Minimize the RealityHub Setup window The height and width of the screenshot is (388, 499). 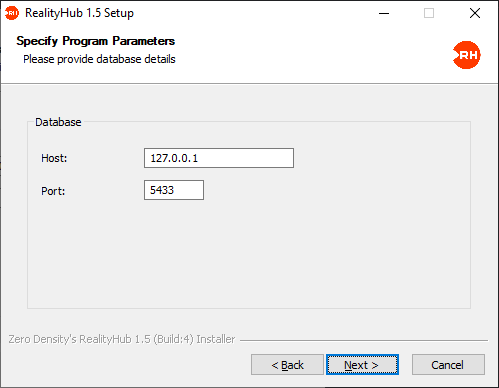point(384,13)
